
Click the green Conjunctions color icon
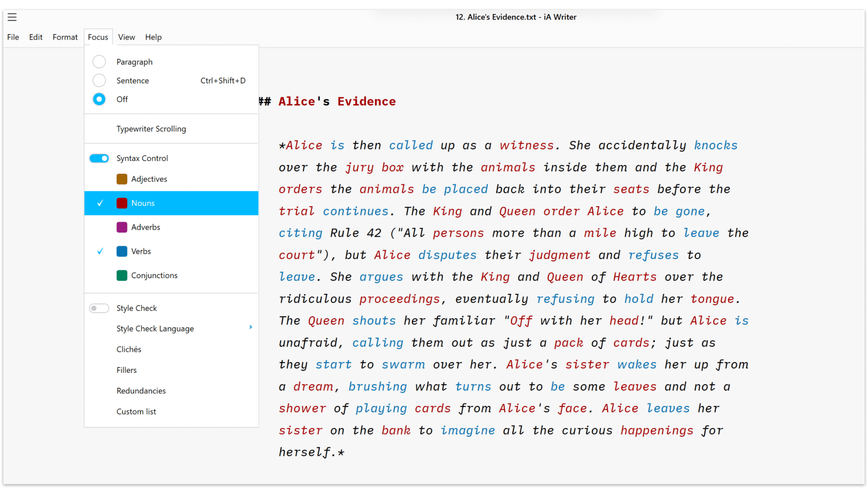[x=122, y=276]
